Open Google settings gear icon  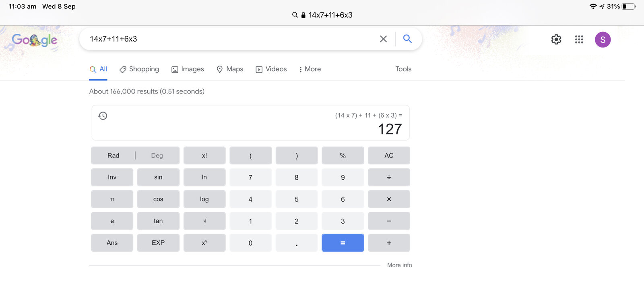(556, 39)
